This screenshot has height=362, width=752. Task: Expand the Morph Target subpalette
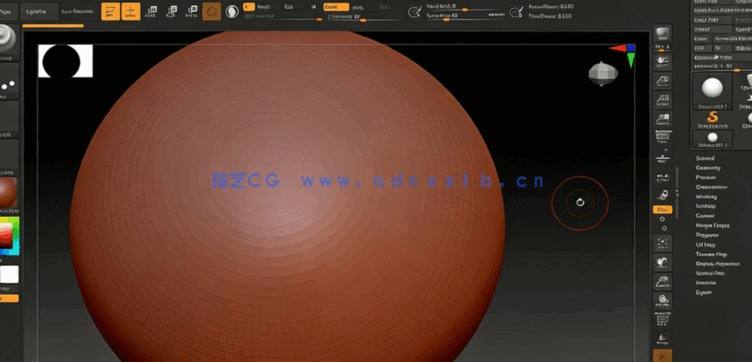coord(712,225)
